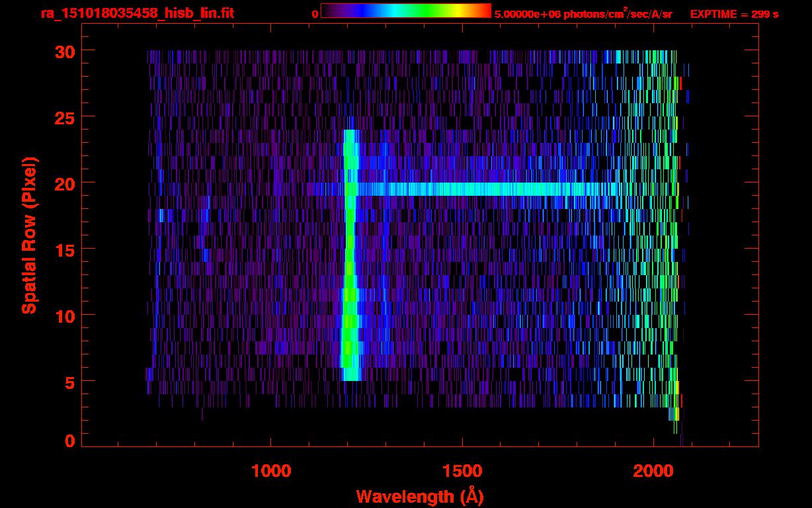Click the Spatial Row (Pixel) axis title
Screen dimensions: 812x508
(30, 235)
